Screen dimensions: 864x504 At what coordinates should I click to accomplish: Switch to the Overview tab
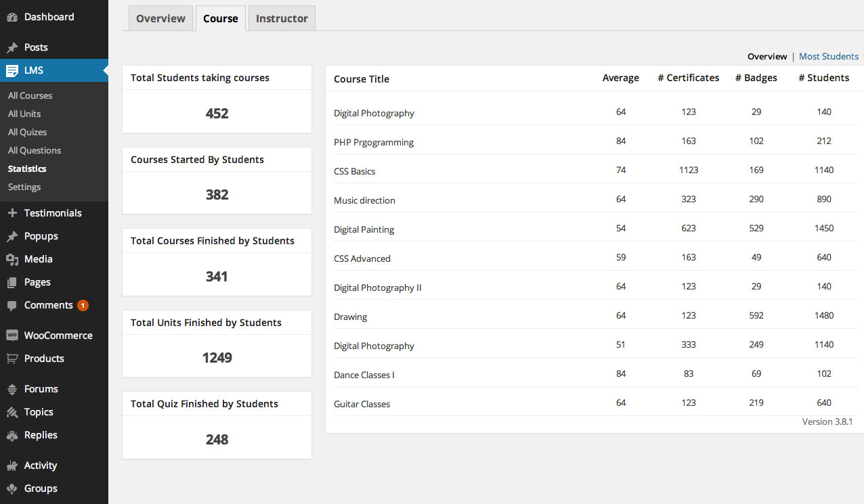(160, 18)
